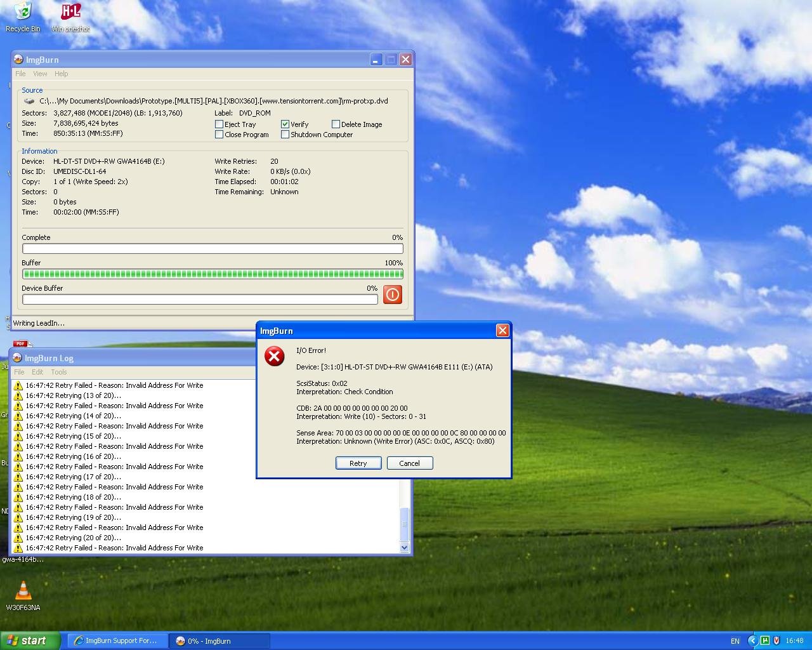Click the ImgBurn disc icon in main title bar
The height and width of the screenshot is (650, 812).
(x=18, y=60)
